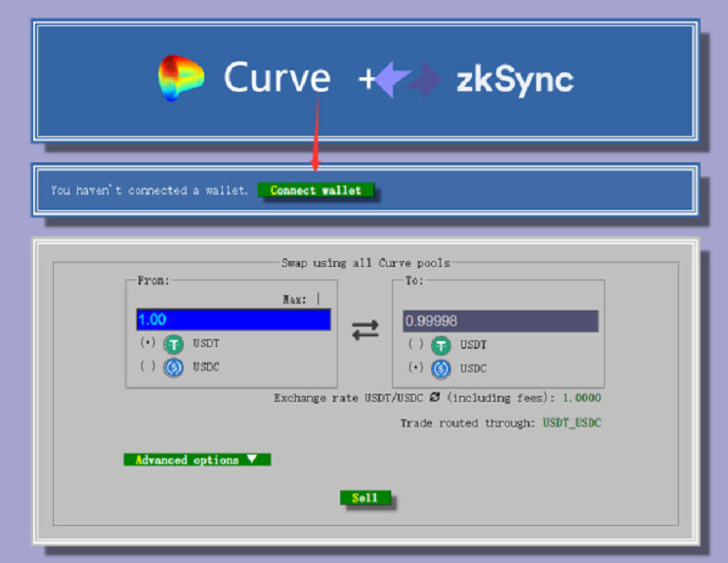Open the USDT_USDC route link
The width and height of the screenshot is (728, 563).
572,422
